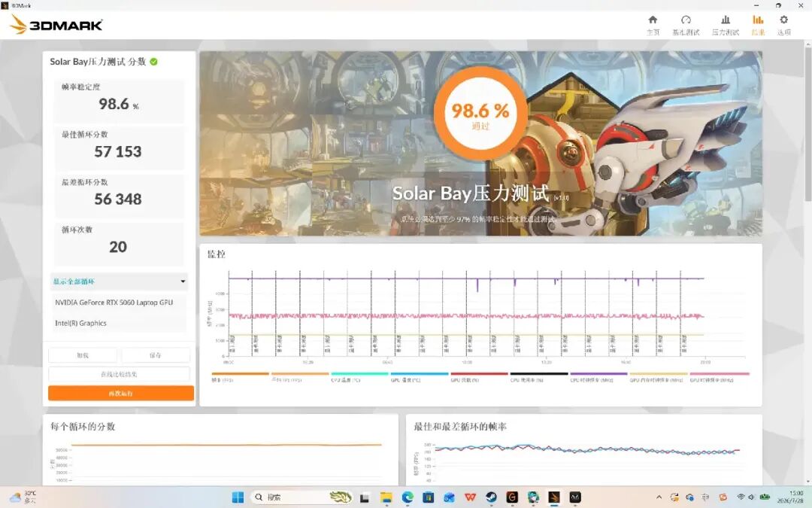
Task: Click the battery tray icon
Action: [x=765, y=497]
